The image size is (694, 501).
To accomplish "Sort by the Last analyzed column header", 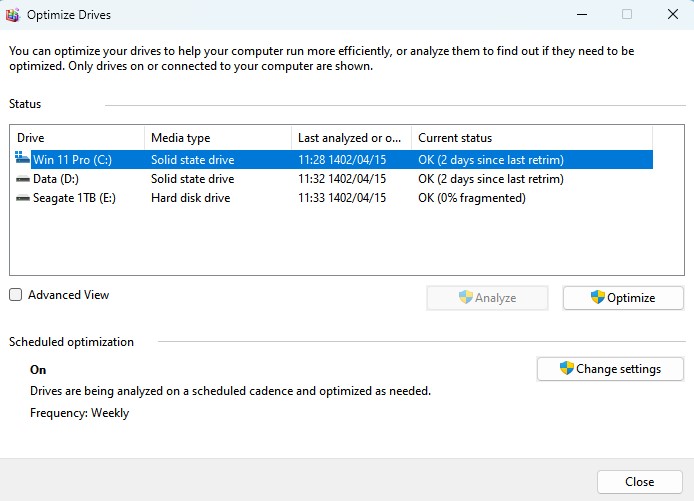I will click(x=351, y=138).
